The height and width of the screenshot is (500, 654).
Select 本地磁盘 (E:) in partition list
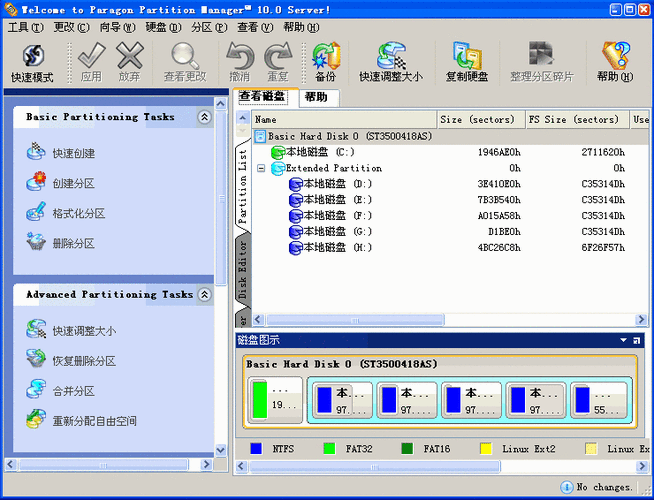[330, 200]
